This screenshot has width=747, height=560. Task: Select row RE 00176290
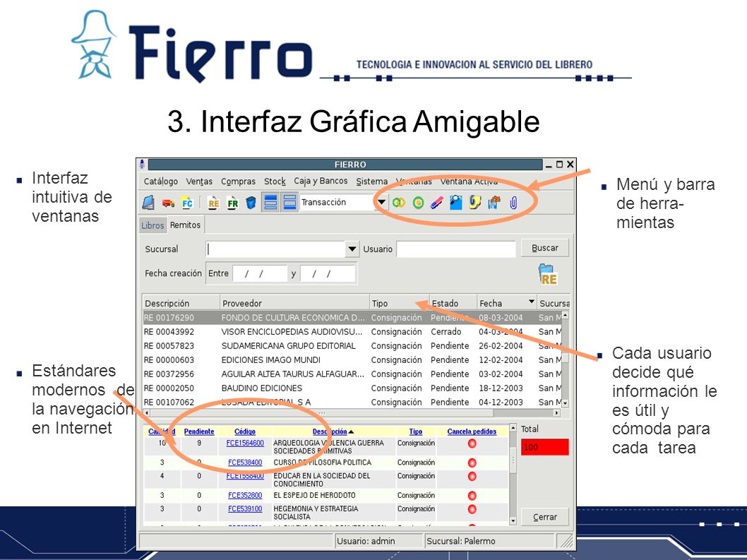[352, 317]
